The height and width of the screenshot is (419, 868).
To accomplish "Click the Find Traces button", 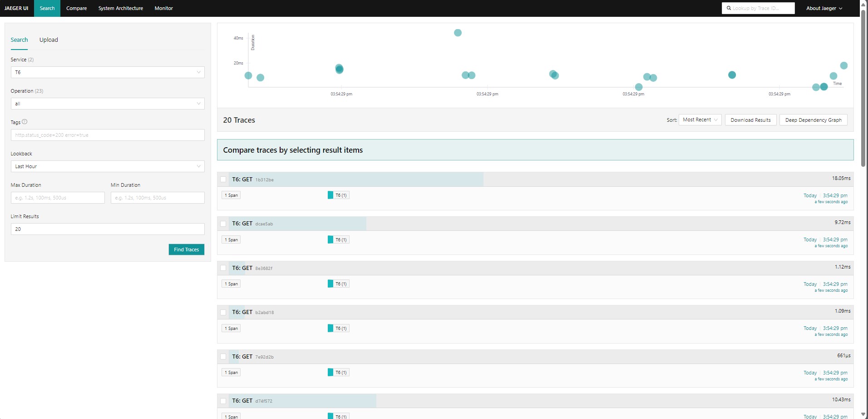I will click(x=187, y=249).
